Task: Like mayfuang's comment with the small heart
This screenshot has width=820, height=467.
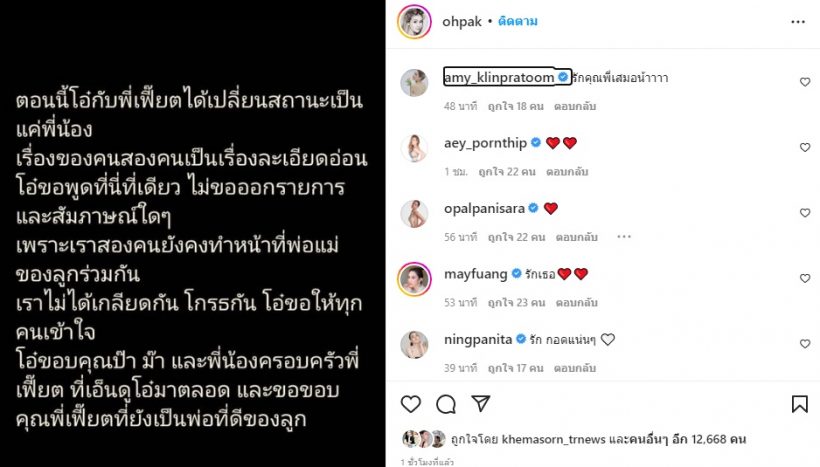Action: 805,278
